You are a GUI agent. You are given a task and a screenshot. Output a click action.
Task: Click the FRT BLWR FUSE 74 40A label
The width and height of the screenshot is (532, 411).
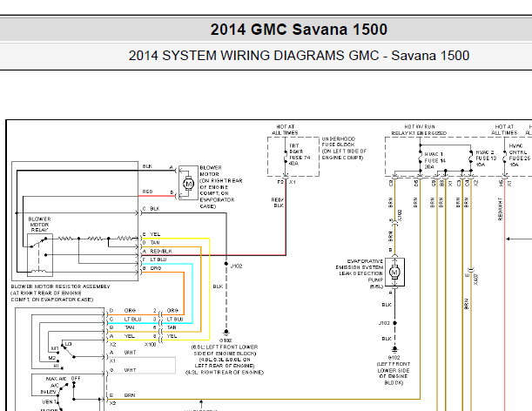[300, 154]
